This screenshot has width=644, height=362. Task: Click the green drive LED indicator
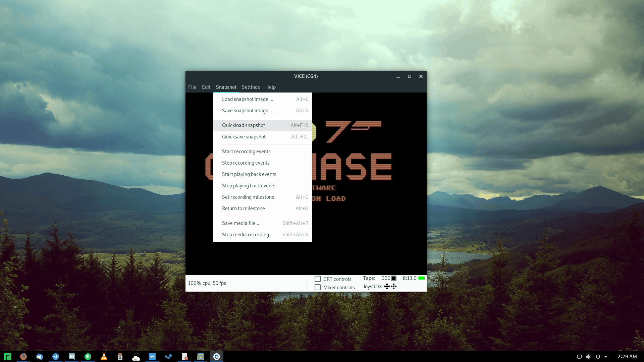click(x=422, y=278)
